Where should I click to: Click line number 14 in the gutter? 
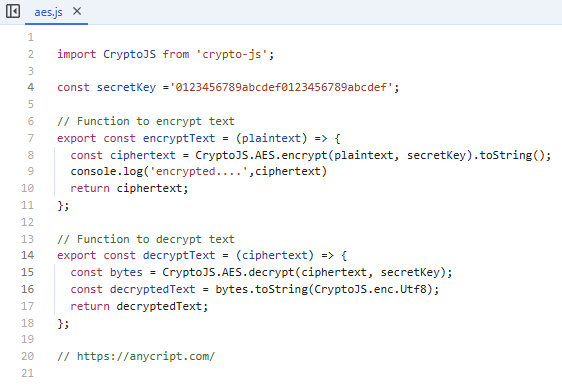tap(28, 255)
